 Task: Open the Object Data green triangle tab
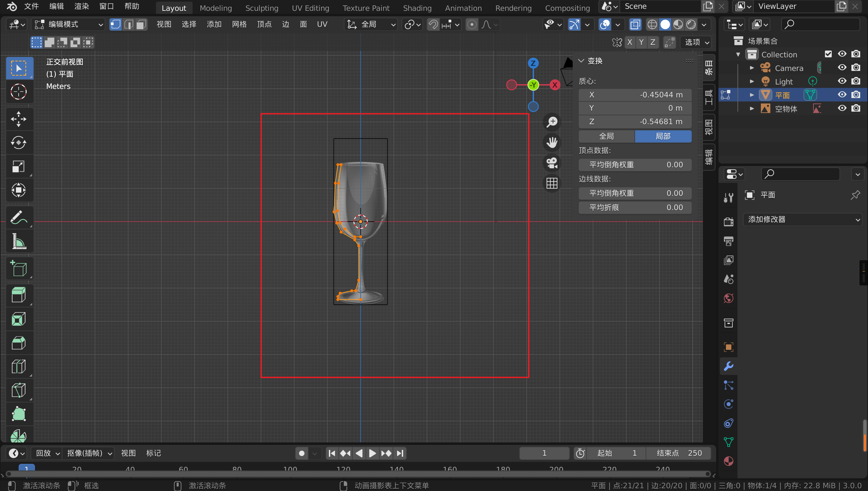pos(729,442)
